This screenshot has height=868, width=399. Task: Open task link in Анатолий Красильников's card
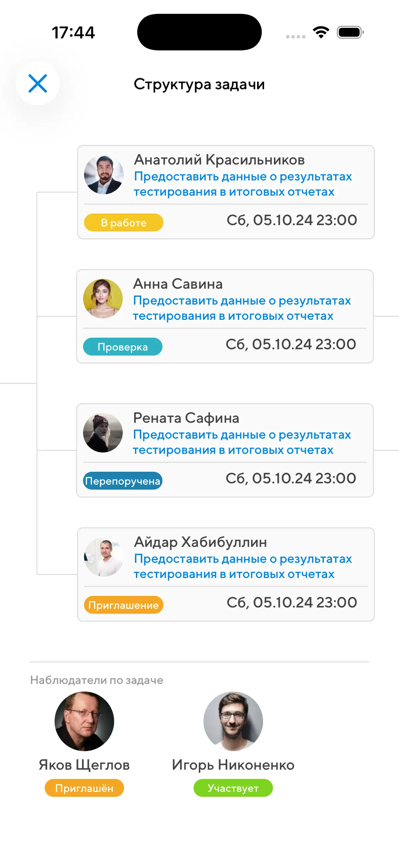click(243, 184)
